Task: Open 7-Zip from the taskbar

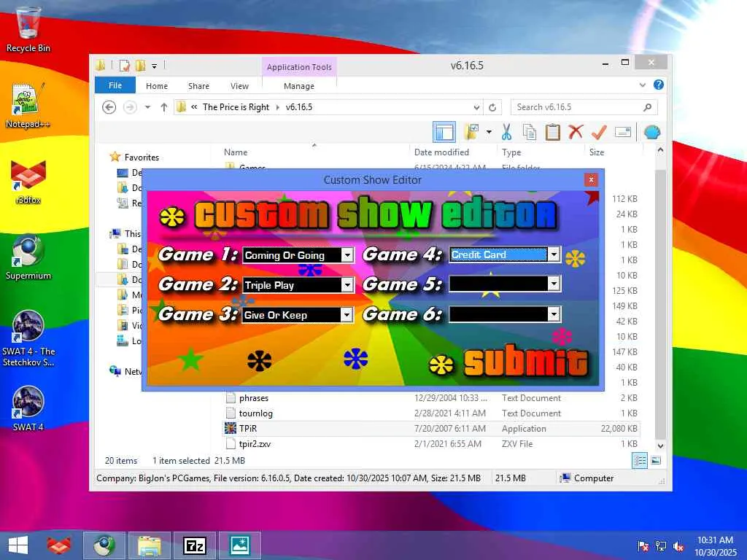Action: (x=195, y=545)
